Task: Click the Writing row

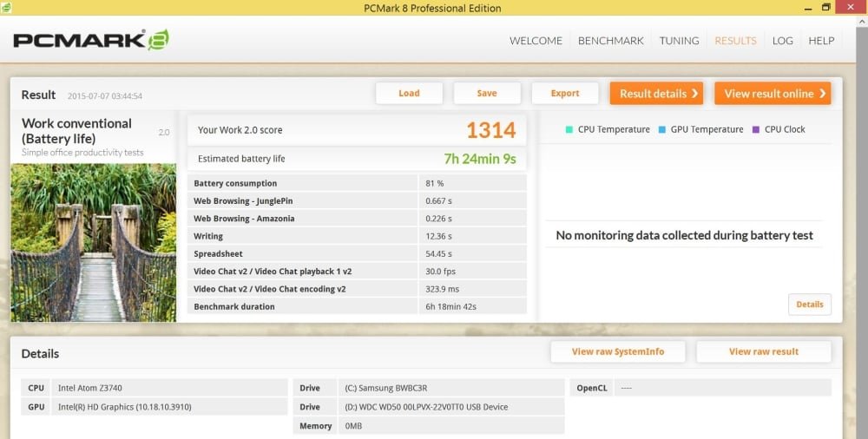Action: pyautogui.click(x=357, y=236)
